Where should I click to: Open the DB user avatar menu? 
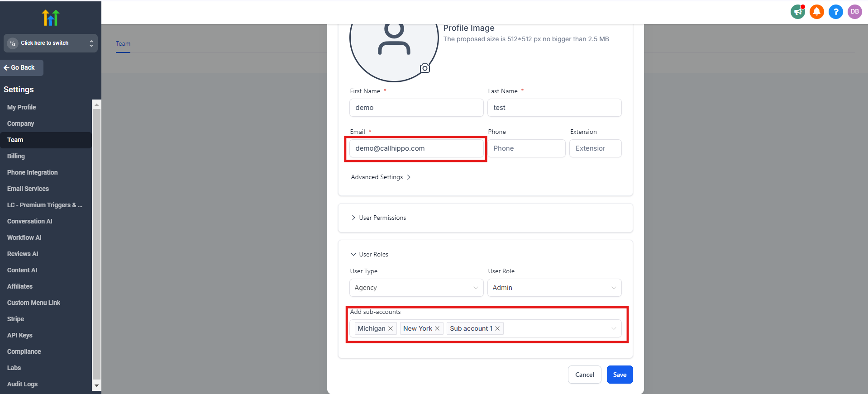(855, 12)
